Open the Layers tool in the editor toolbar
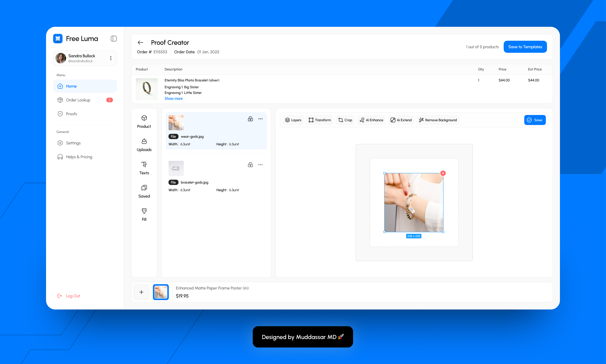 293,120
